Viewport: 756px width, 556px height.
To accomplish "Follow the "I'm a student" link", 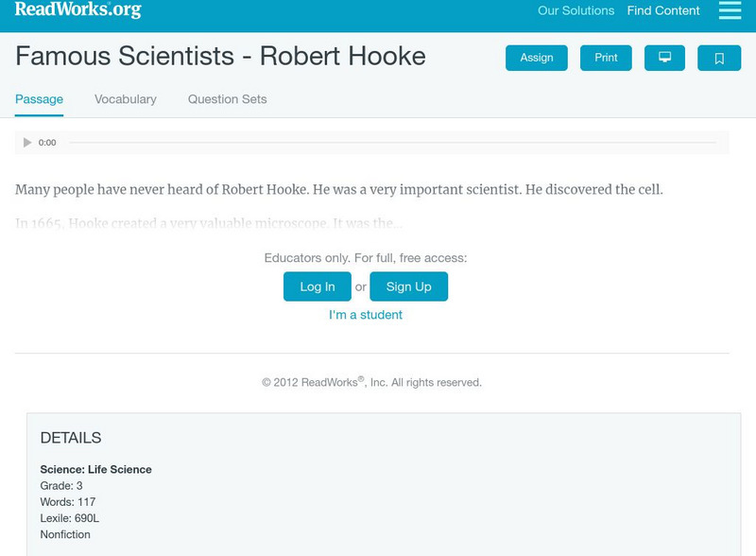I will [366, 315].
